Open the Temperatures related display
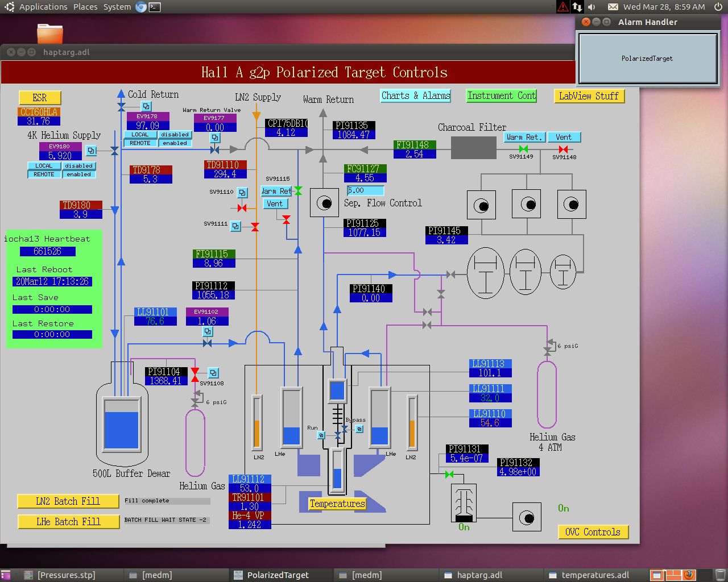This screenshot has height=582, width=728. (x=337, y=504)
